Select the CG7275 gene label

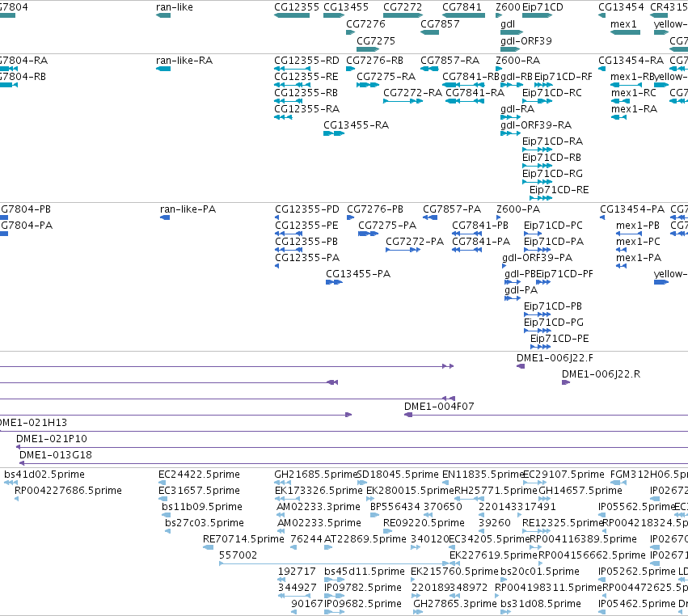376,41
